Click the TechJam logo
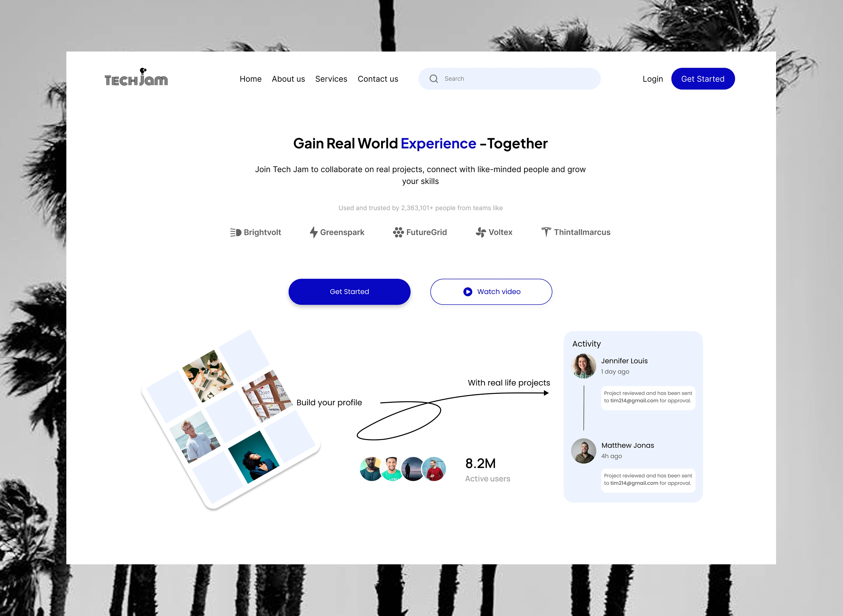Viewport: 843px width, 616px height. coord(136,77)
